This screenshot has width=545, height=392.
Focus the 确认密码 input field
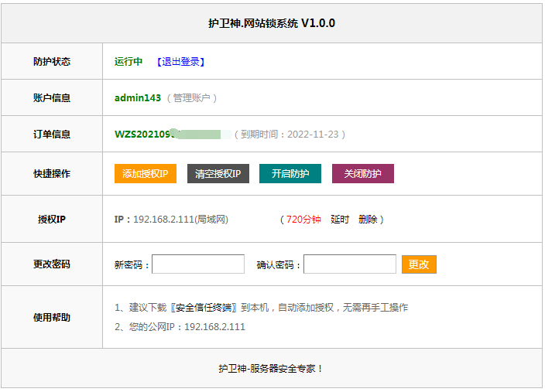click(350, 264)
